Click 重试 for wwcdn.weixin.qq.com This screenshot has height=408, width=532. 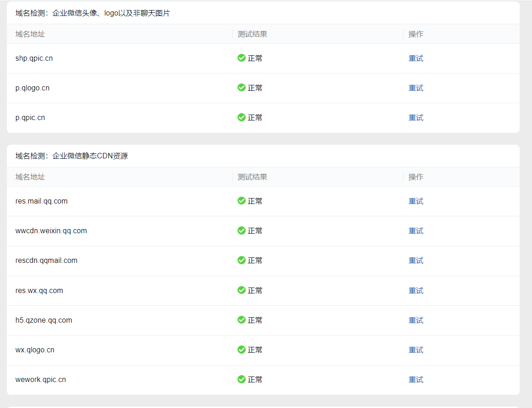click(x=416, y=230)
